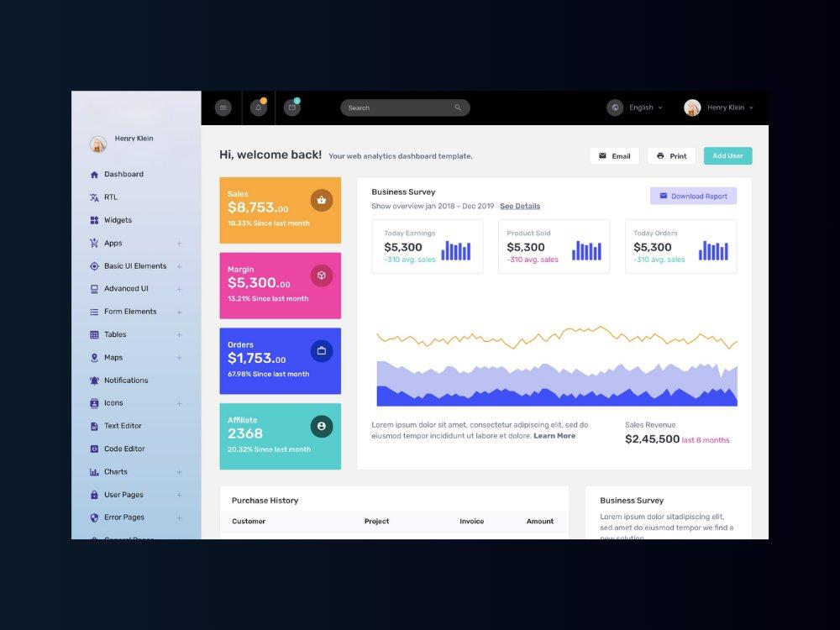Open Error Pages in the sidebar
840x630 pixels.
124,517
